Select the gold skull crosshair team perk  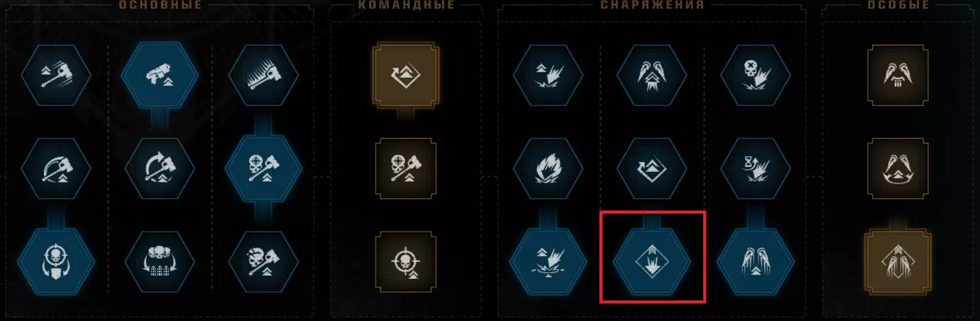[x=405, y=262]
